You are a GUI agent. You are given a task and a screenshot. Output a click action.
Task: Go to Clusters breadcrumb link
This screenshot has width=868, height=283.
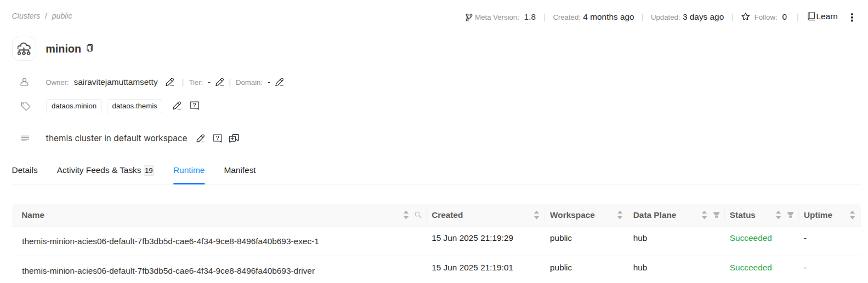26,16
